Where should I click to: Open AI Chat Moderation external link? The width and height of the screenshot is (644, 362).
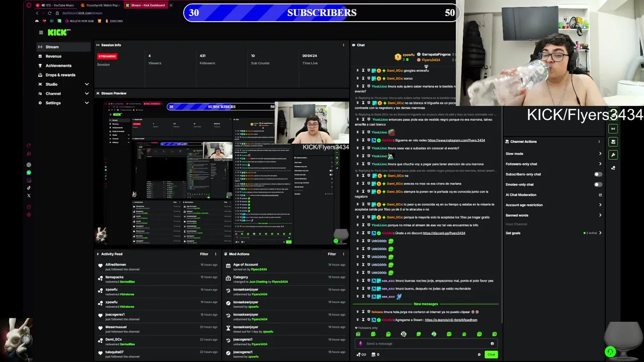pos(600,195)
